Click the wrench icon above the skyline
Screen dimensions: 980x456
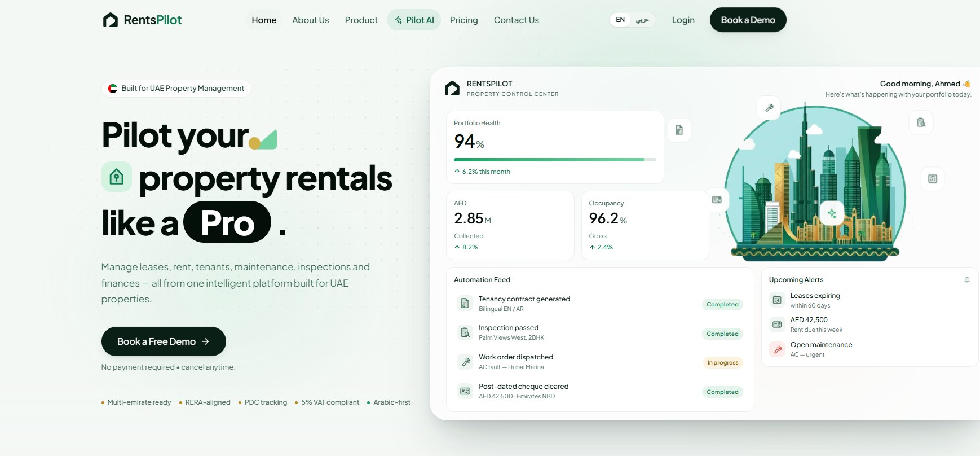(x=769, y=108)
